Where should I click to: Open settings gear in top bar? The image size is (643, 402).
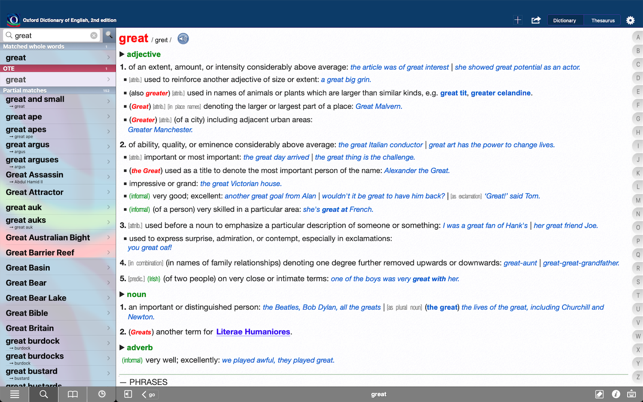point(630,20)
